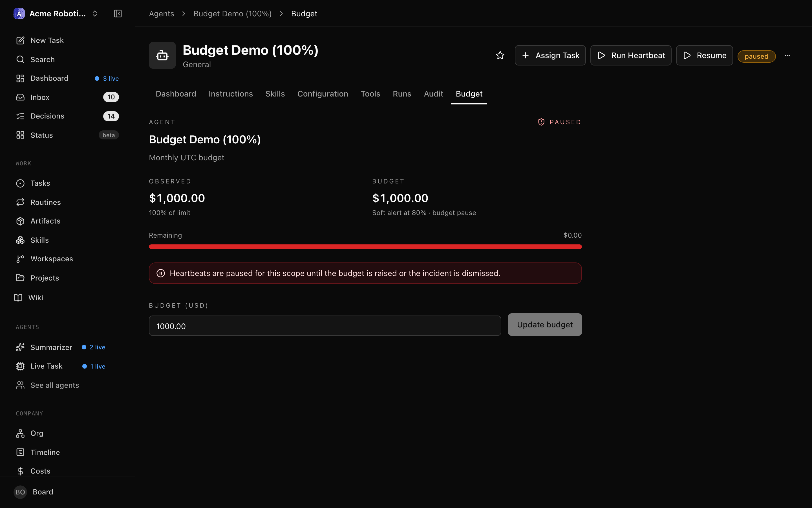Switch to the Audit tab
This screenshot has width=812, height=508.
(x=434, y=94)
